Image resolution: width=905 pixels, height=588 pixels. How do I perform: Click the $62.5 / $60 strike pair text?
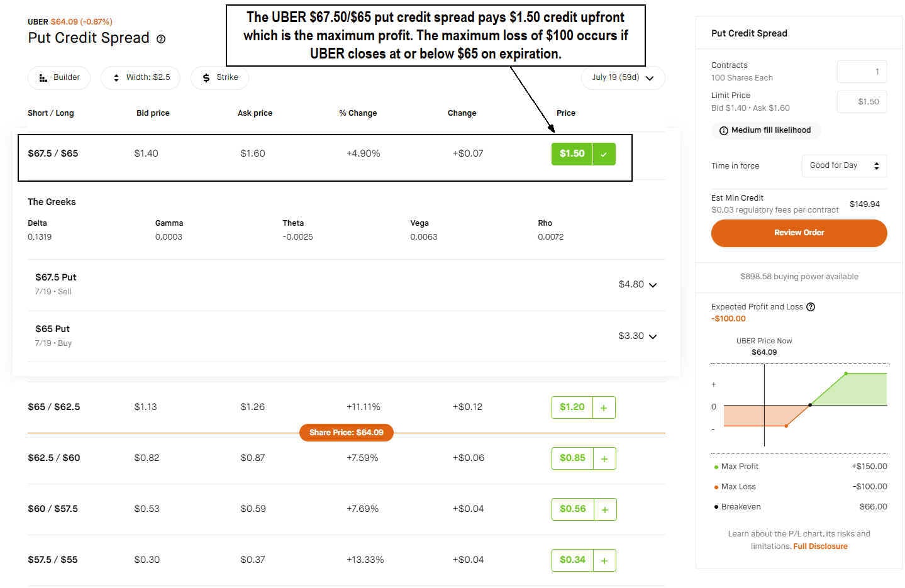click(54, 458)
